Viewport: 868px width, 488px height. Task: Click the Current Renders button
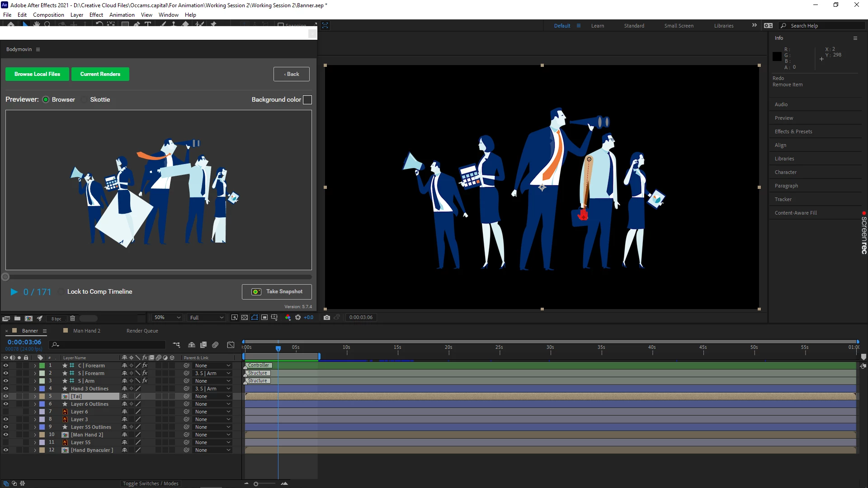tap(100, 74)
